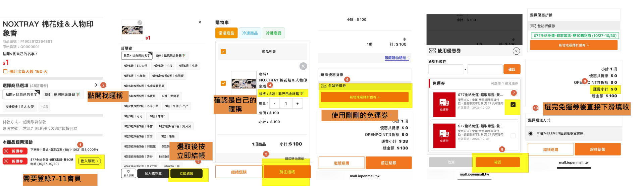Switch to the 冷凍商品 tab
Image resolution: width=644 pixels, height=186 pixels.
pyautogui.click(x=250, y=33)
